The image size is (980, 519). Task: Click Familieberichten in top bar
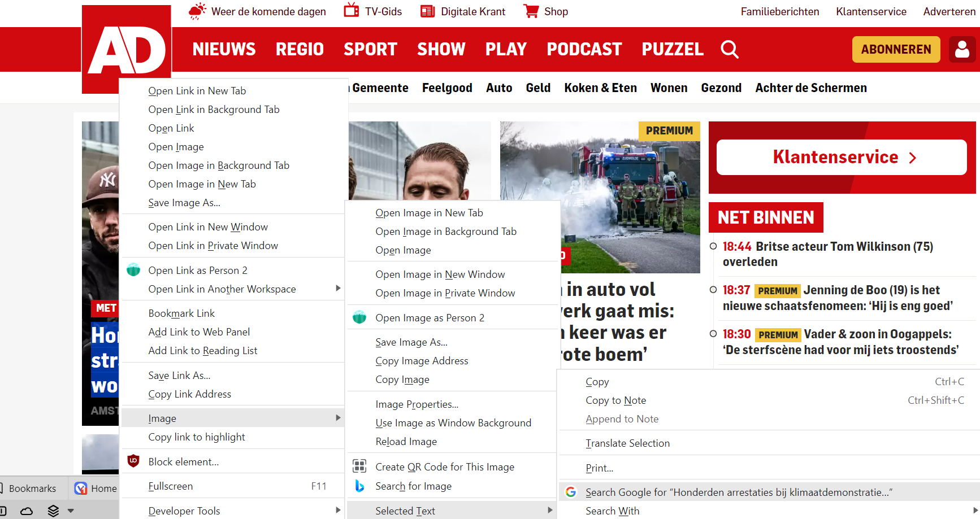tap(780, 11)
